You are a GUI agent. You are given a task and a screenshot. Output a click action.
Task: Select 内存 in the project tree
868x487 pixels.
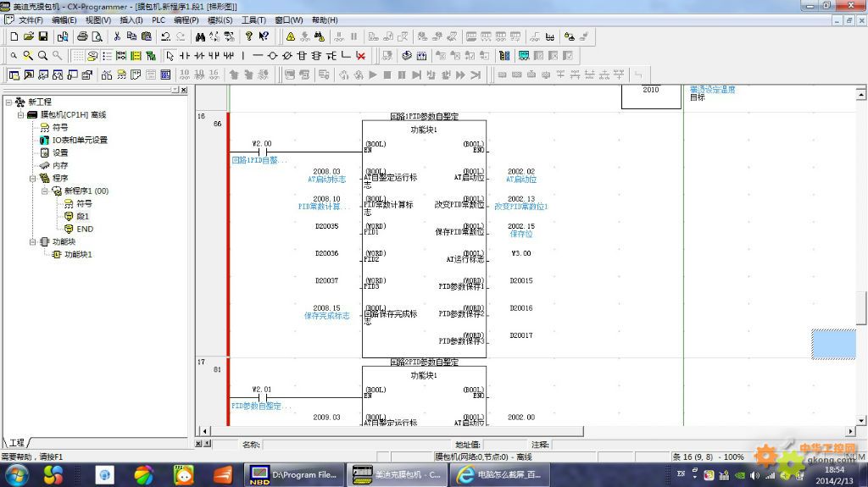coord(60,165)
